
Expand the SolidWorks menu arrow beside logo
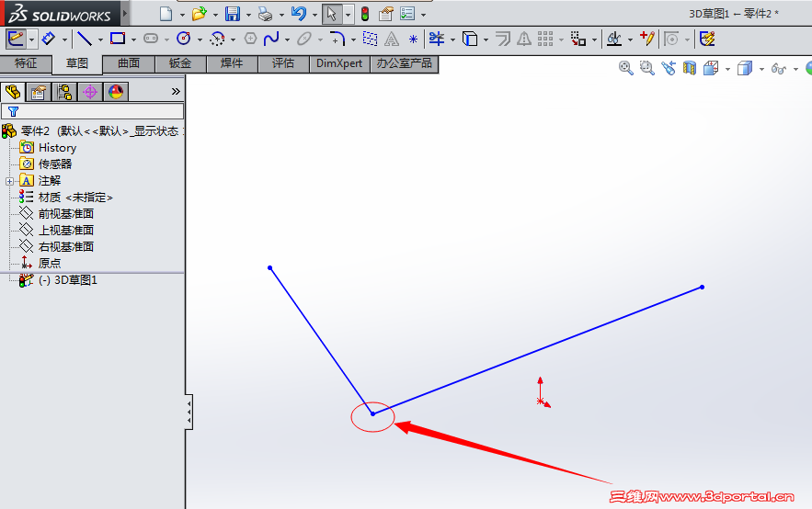coord(125,13)
